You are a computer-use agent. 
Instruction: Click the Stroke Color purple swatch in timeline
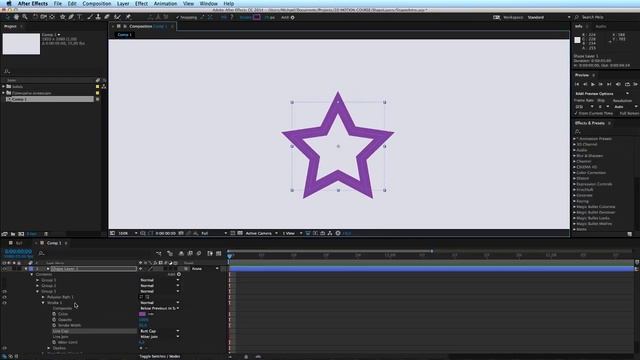[142, 314]
